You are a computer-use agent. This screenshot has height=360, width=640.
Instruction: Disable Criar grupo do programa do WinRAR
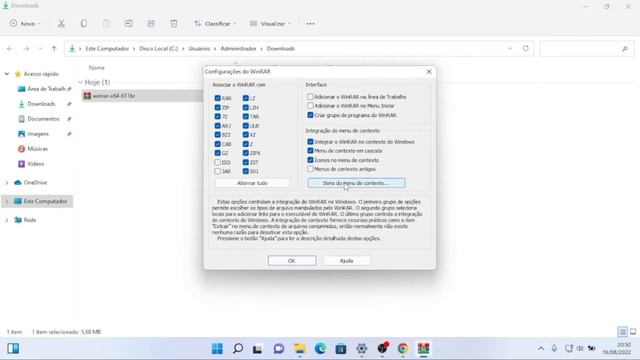[x=310, y=115]
